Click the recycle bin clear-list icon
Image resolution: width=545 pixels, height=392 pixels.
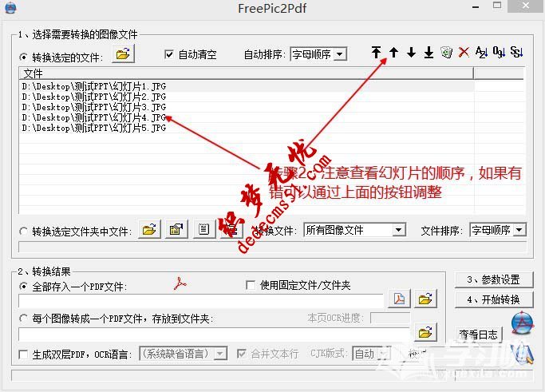click(446, 52)
